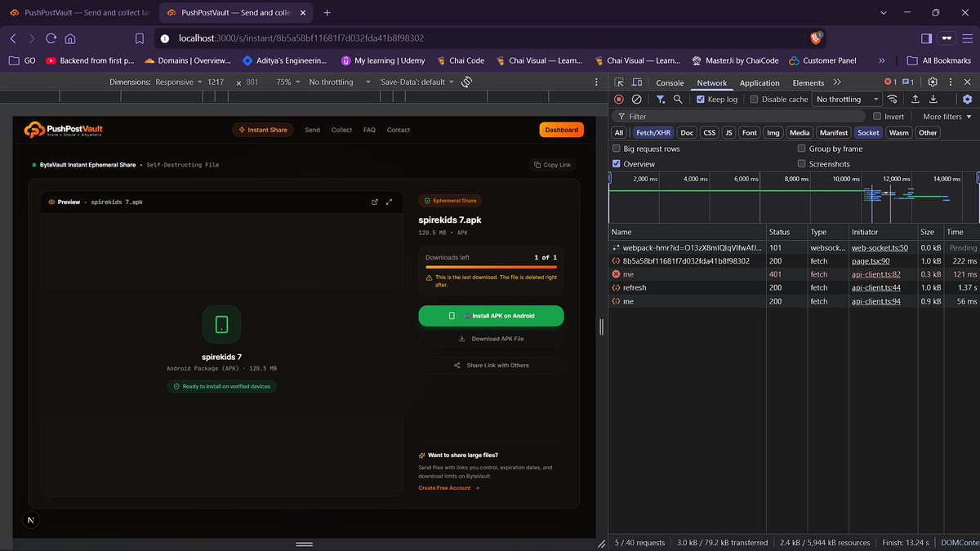Toggle browser sidebar panel icon
980x551 pixels.
coord(926,38)
